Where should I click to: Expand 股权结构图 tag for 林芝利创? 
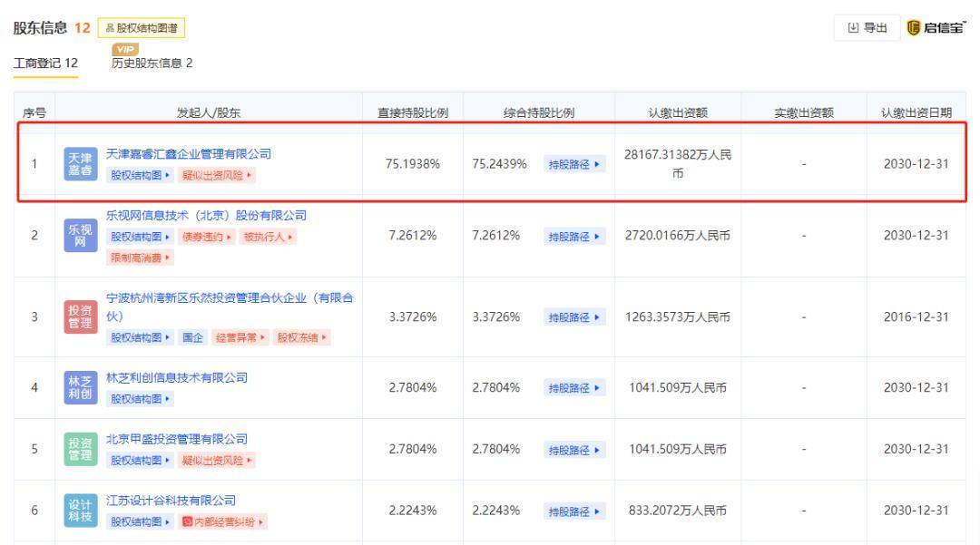point(140,399)
